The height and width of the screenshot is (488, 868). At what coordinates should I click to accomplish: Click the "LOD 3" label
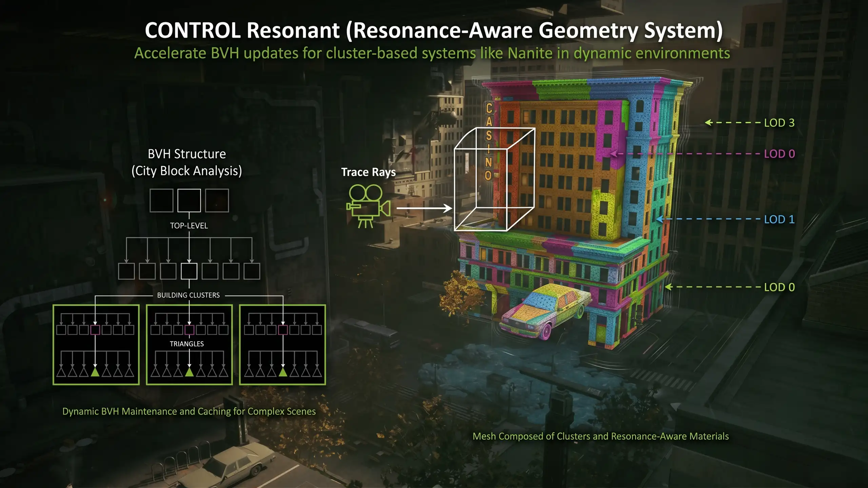[x=779, y=123]
